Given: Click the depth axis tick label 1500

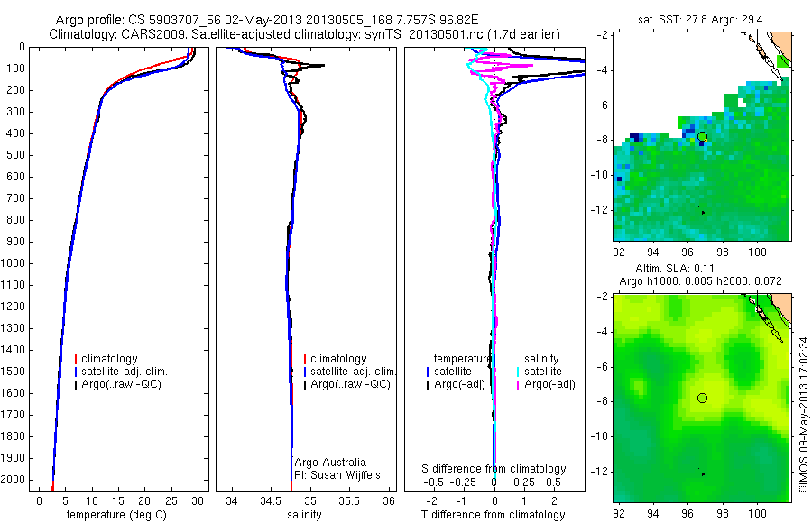Looking at the screenshot, I should [x=13, y=372].
